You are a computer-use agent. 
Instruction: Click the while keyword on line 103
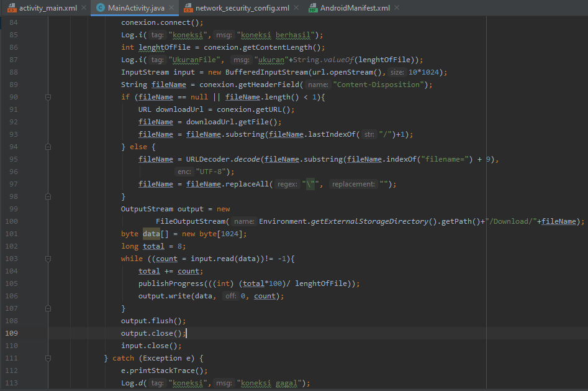[x=132, y=259]
